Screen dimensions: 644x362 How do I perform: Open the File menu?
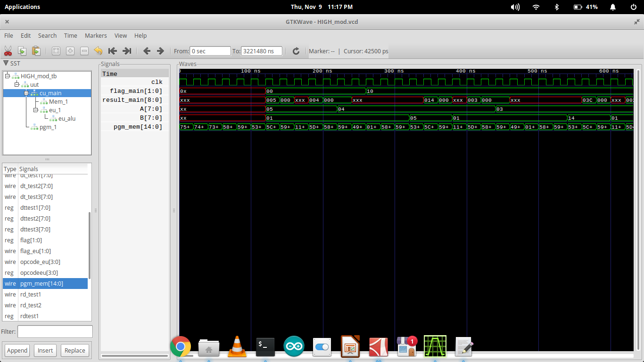tap(8, 35)
